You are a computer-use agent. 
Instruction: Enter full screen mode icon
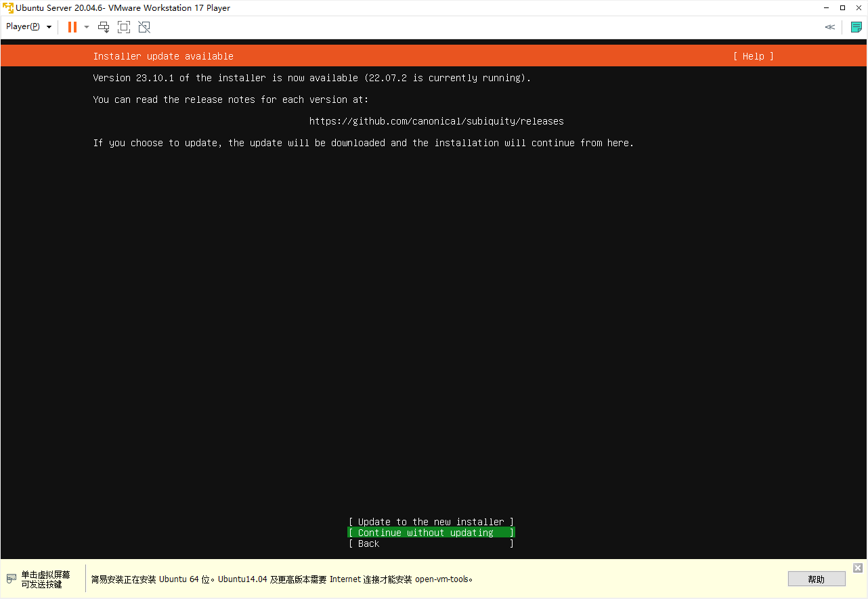pyautogui.click(x=124, y=27)
